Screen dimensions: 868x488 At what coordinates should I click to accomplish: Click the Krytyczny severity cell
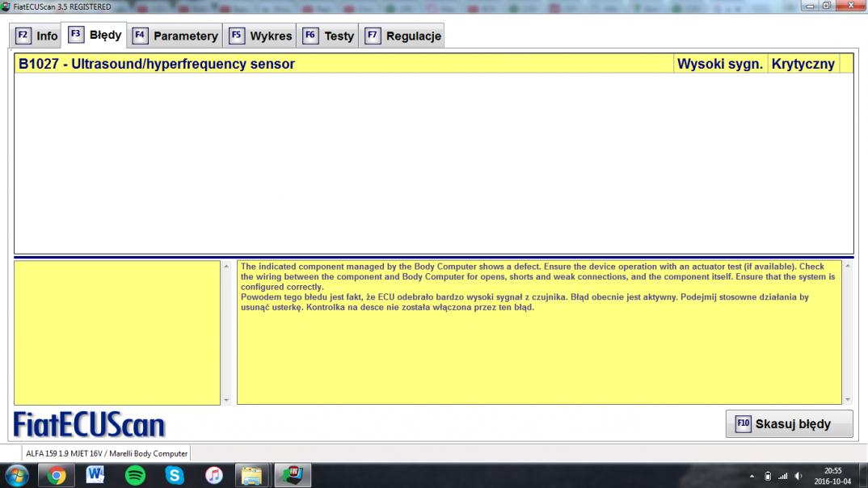pyautogui.click(x=803, y=64)
